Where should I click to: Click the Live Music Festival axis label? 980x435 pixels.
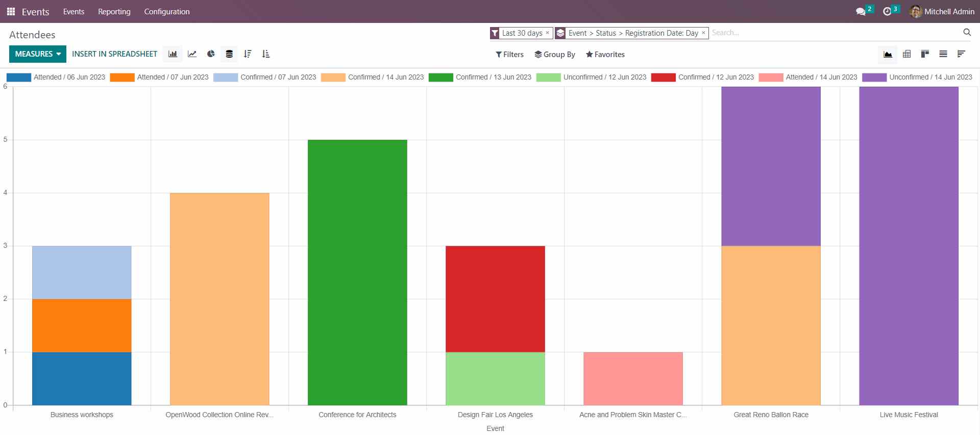click(909, 415)
